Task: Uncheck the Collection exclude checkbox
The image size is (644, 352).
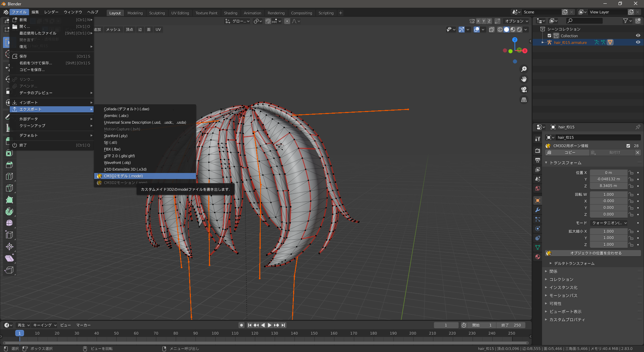Action: coord(549,36)
